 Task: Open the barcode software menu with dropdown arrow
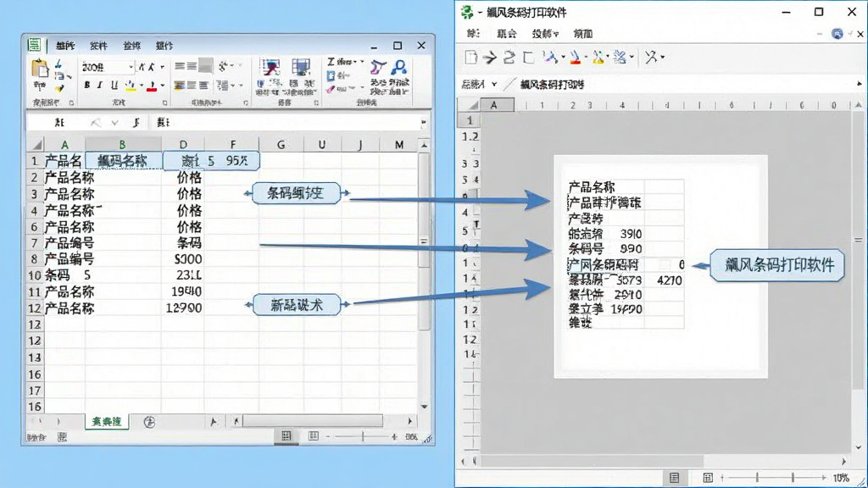point(545,34)
